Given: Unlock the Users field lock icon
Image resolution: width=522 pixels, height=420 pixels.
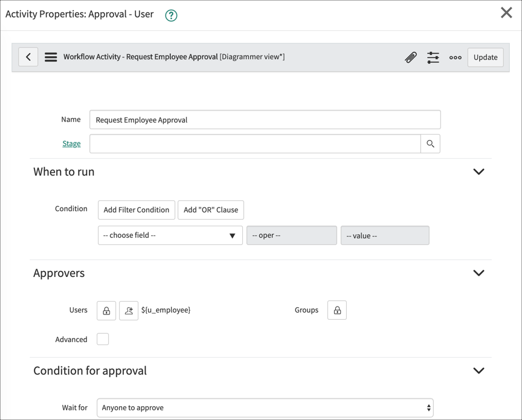Looking at the screenshot, I should pyautogui.click(x=105, y=310).
